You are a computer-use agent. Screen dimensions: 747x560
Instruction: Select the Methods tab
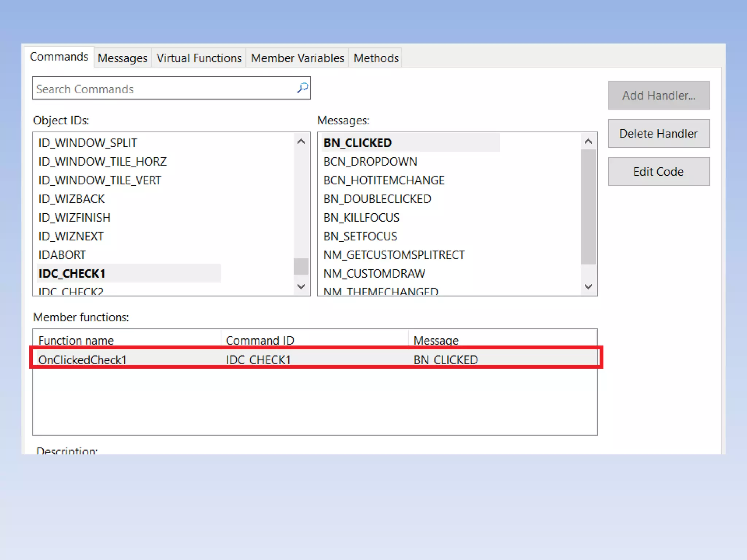point(376,58)
